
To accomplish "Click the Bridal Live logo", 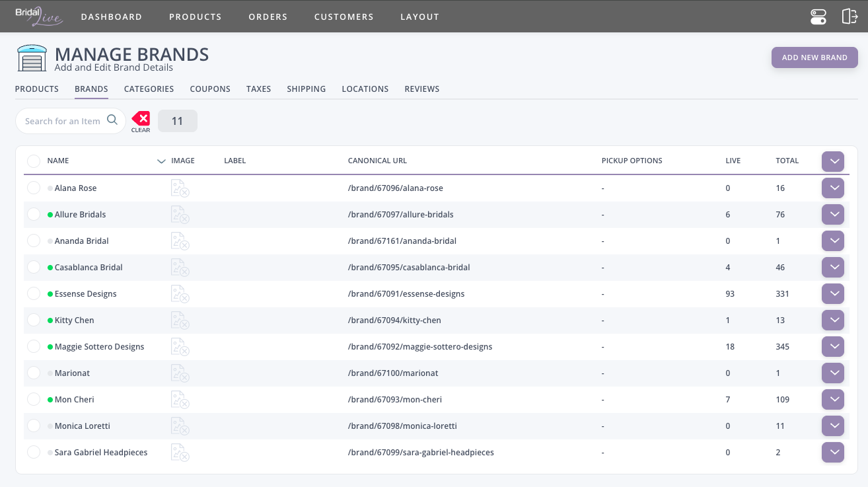I will tap(39, 16).
